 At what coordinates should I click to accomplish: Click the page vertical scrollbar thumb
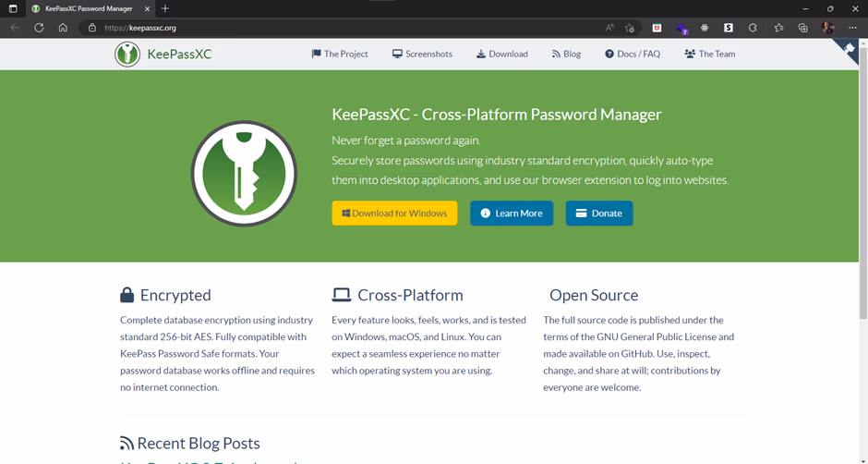pyautogui.click(x=863, y=183)
